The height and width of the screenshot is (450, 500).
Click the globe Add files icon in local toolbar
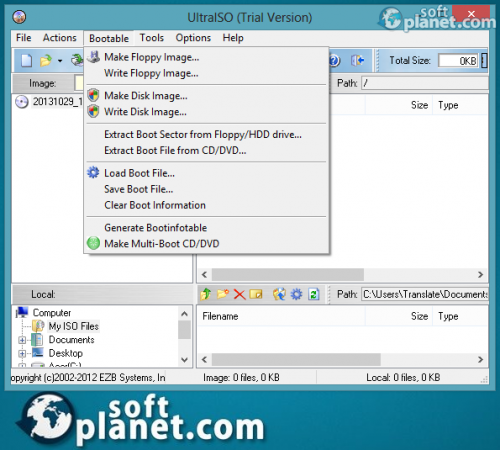point(279,294)
